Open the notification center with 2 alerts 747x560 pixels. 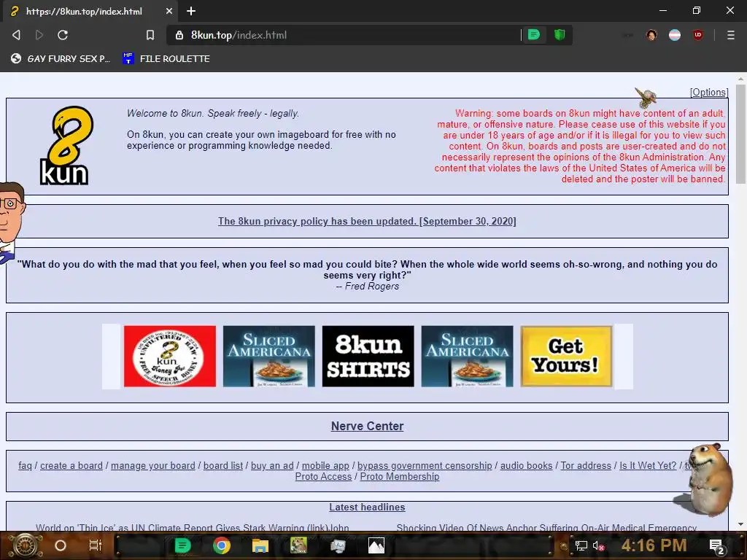pos(717,546)
